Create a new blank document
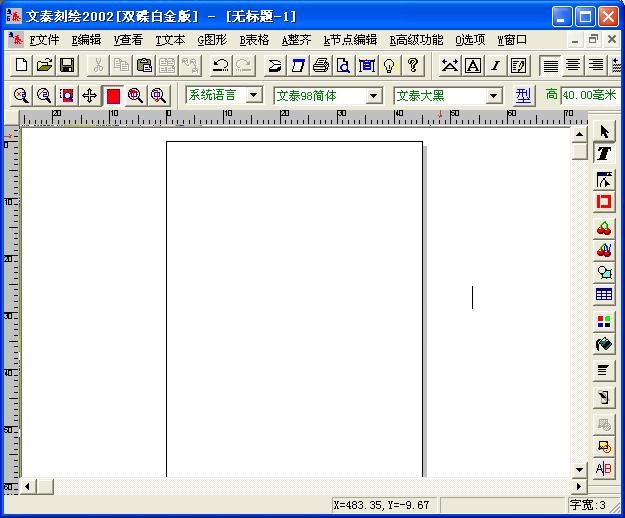Screen dimensions: 625x518 pyautogui.click(x=21, y=65)
